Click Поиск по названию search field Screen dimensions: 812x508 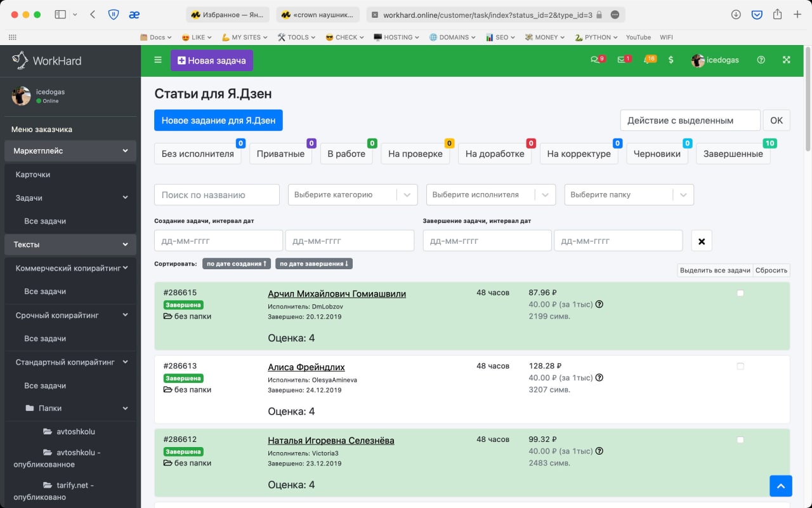[x=217, y=195]
